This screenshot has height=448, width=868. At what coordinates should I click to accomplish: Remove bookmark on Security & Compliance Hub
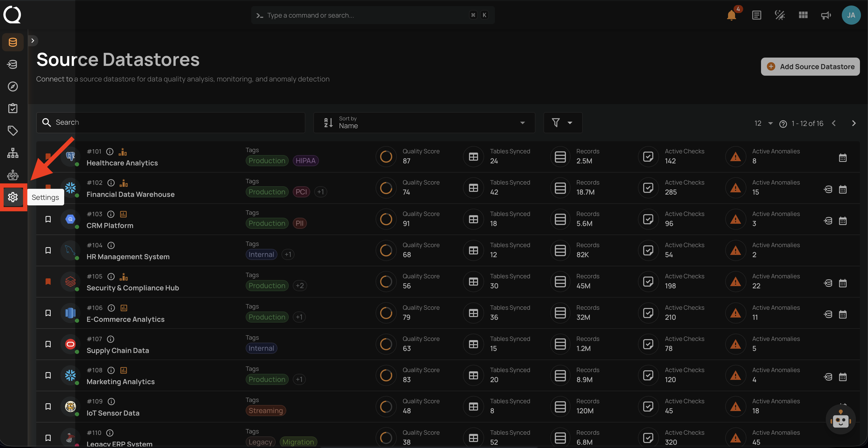pyautogui.click(x=48, y=281)
